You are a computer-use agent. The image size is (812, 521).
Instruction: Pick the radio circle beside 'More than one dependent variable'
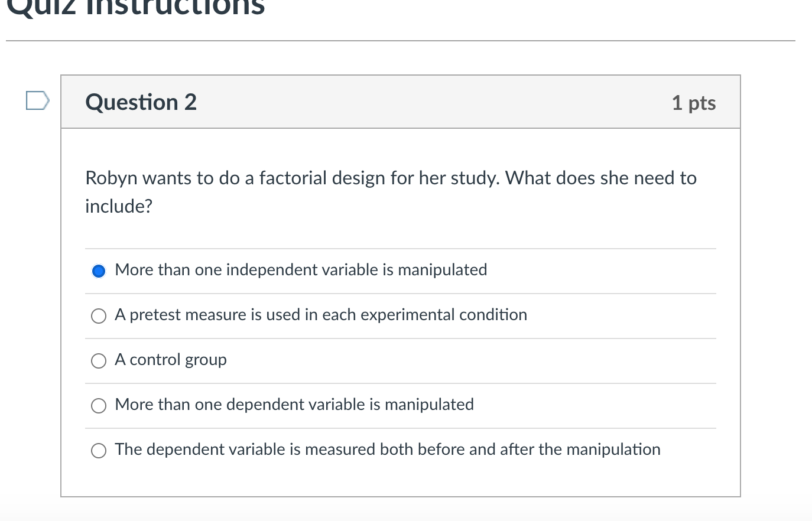point(99,406)
